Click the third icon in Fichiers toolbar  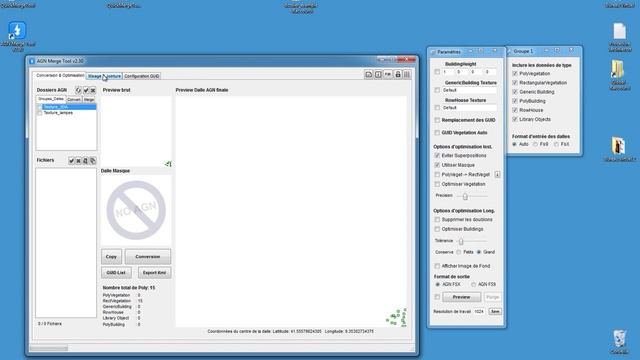tap(85, 161)
